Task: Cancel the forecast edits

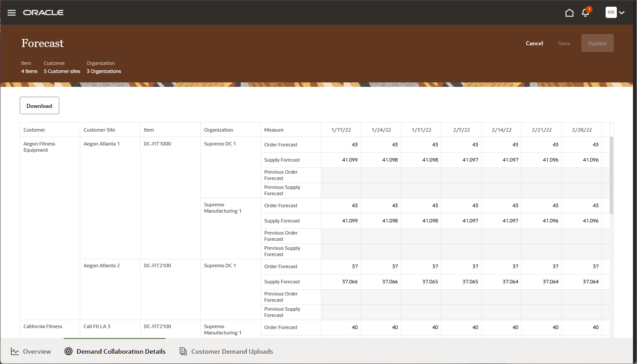Action: coord(534,43)
